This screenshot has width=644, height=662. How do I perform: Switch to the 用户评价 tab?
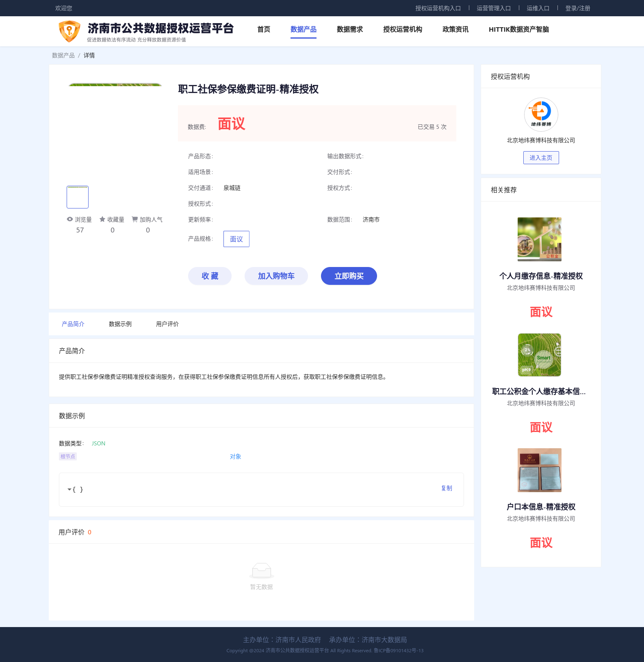[x=167, y=324]
